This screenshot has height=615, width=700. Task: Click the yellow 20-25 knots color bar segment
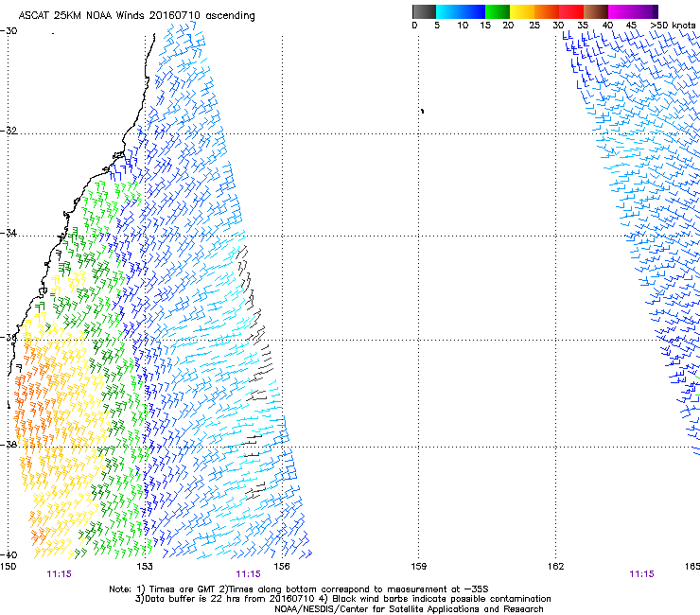click(x=522, y=11)
